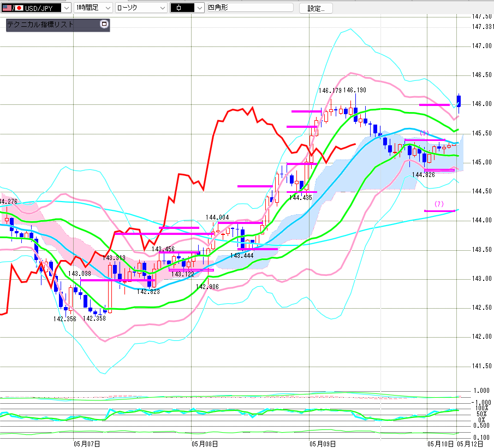Click the magenta (7) marker label

click(x=439, y=204)
